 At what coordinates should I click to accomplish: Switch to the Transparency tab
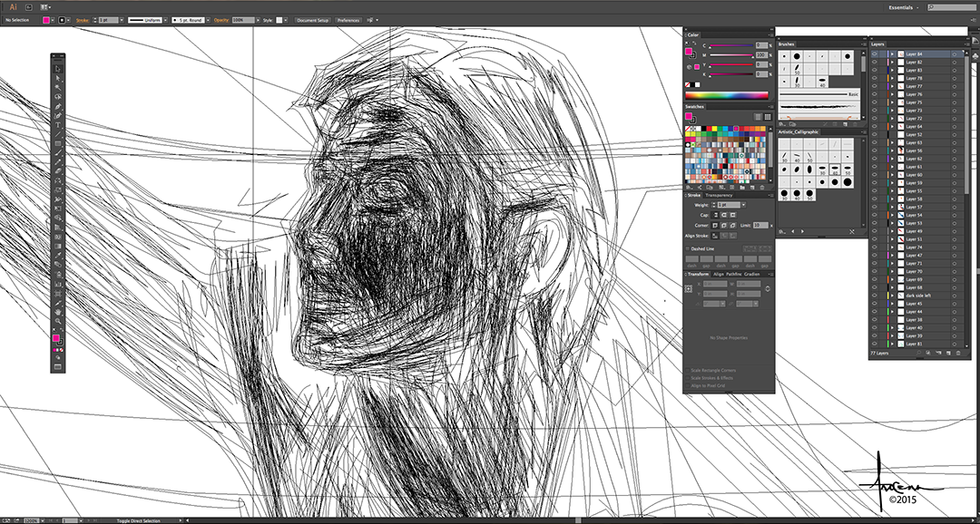tap(719, 196)
